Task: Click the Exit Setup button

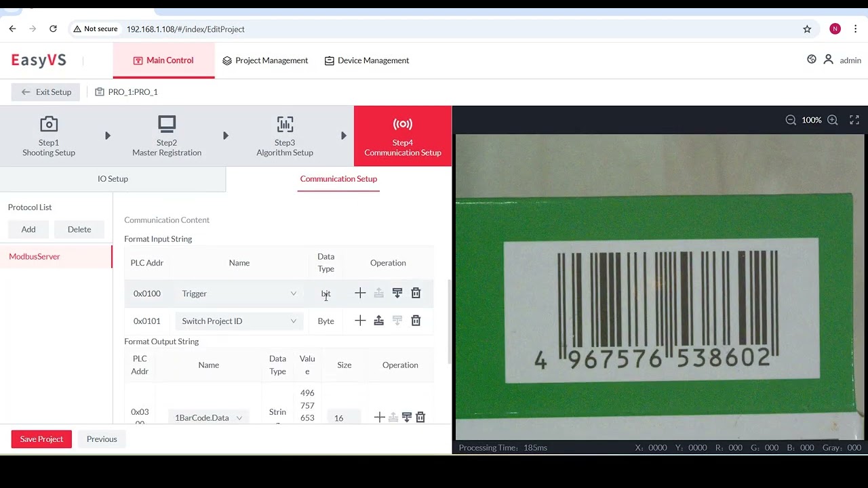Action: tap(45, 92)
